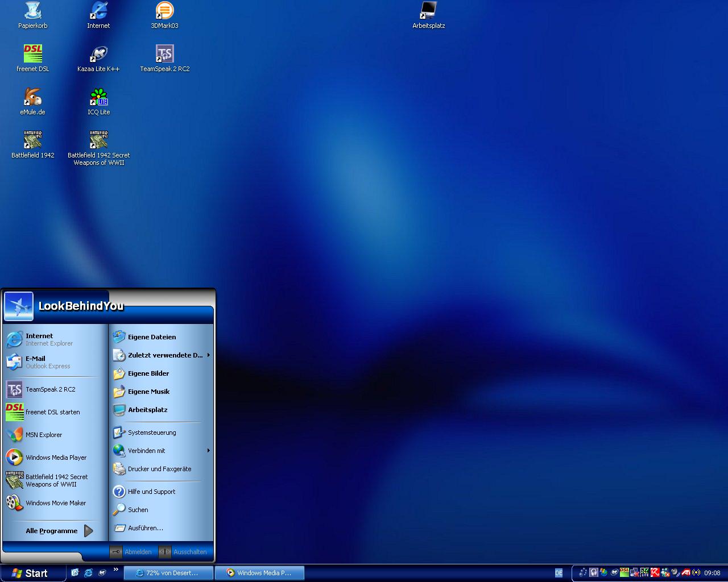Choose Ausführen… run dialog
This screenshot has width=728, height=582.
click(162, 528)
